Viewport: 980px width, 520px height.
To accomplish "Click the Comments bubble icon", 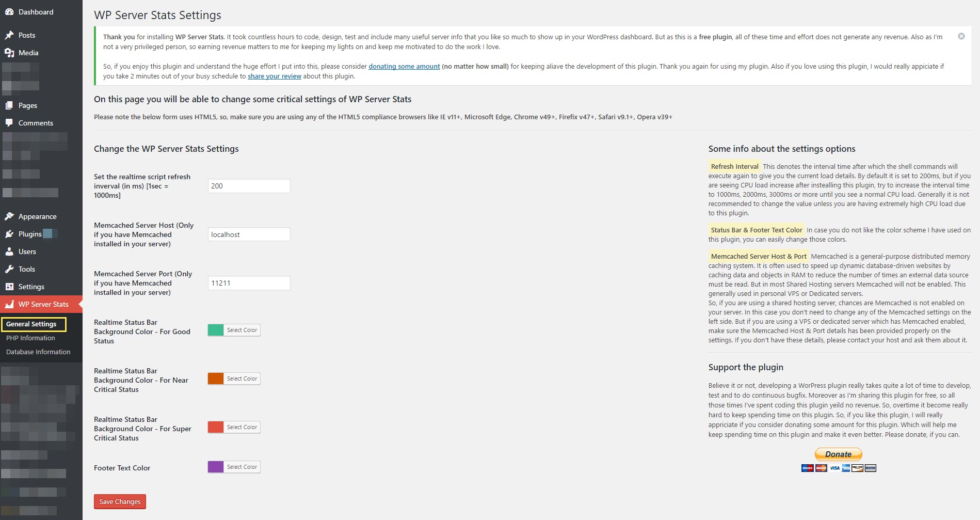I will tap(9, 123).
